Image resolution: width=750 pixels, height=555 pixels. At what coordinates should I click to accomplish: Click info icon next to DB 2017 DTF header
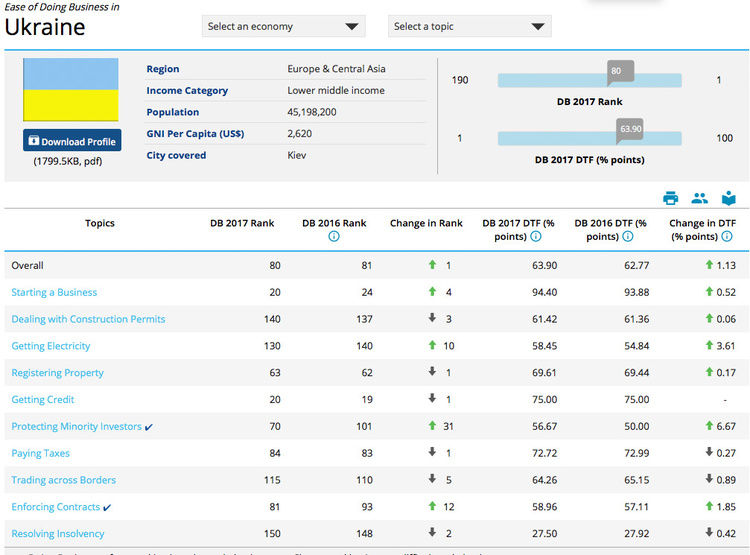click(x=536, y=236)
